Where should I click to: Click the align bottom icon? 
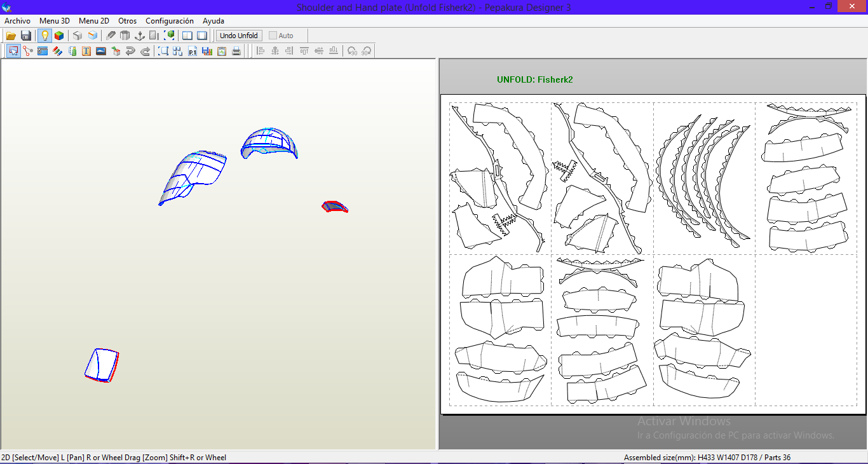click(334, 51)
